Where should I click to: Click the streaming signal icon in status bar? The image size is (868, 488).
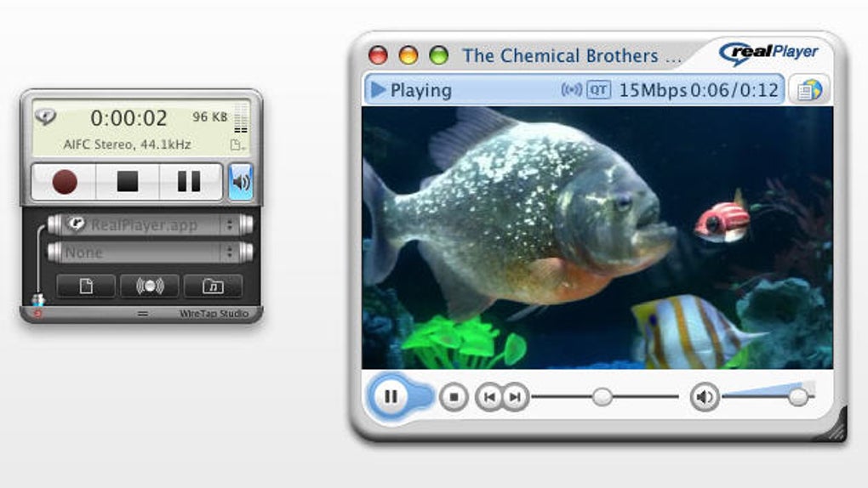(572, 89)
